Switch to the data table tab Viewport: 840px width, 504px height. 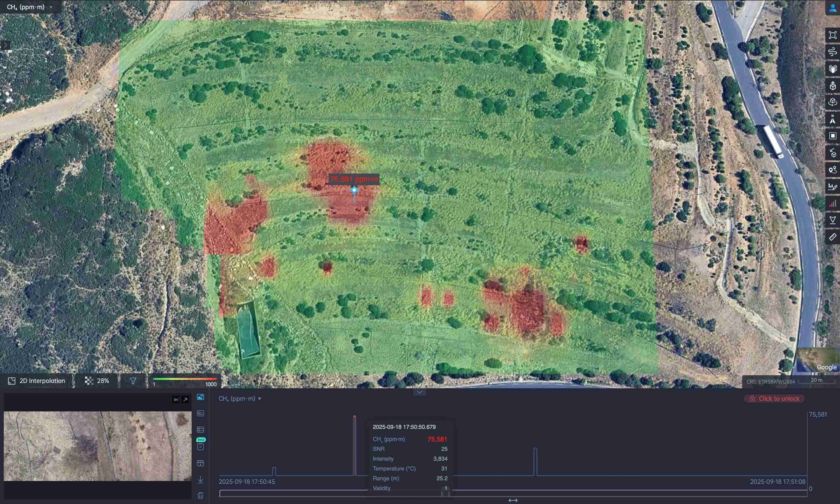[200, 430]
